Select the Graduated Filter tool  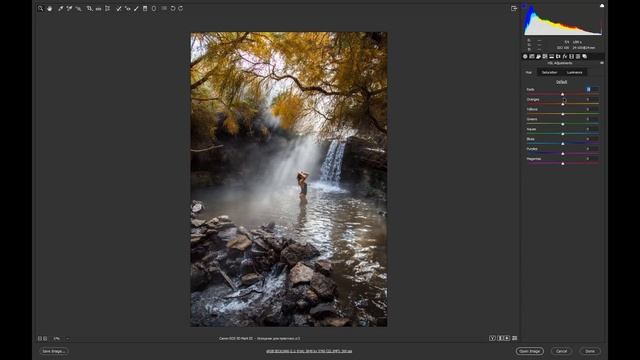click(145, 8)
